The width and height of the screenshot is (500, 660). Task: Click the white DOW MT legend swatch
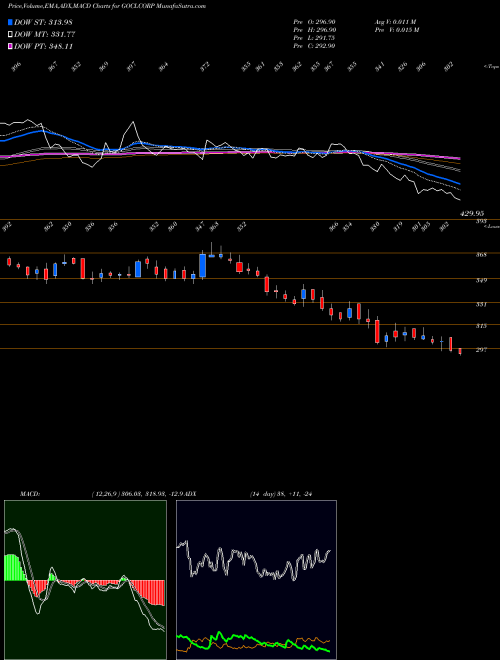[x=10, y=34]
